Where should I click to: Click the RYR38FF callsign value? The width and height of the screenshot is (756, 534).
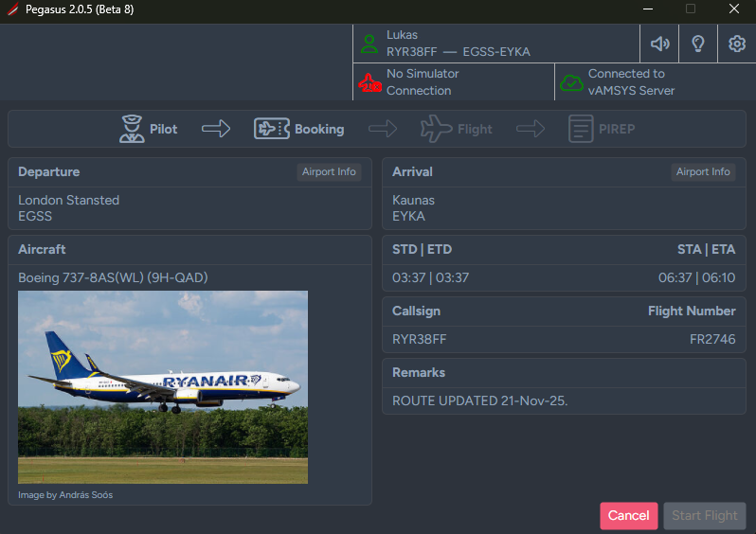click(420, 339)
